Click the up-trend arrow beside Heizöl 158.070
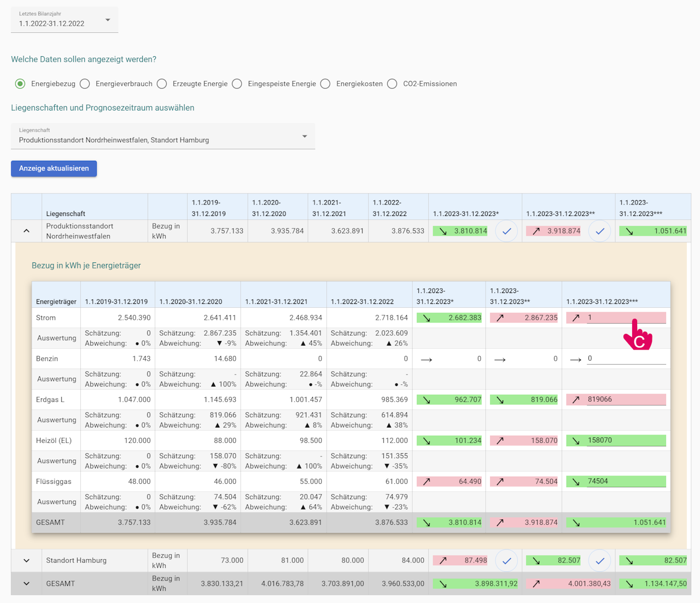 (x=500, y=441)
